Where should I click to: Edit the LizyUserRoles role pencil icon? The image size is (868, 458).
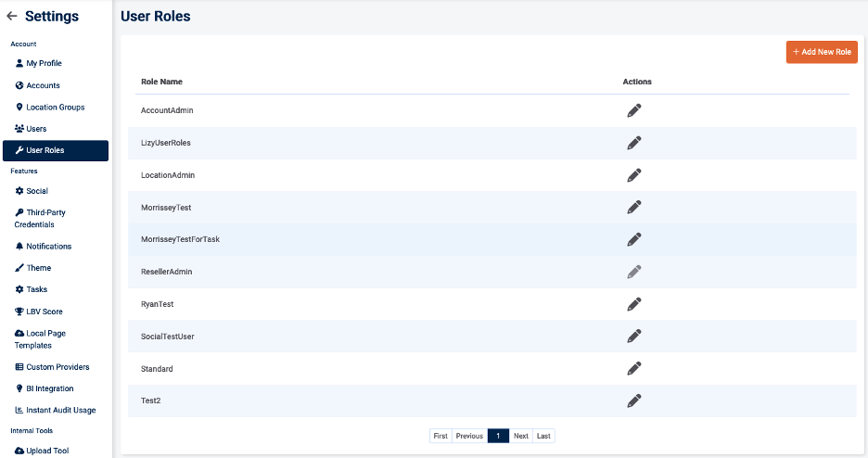633,143
